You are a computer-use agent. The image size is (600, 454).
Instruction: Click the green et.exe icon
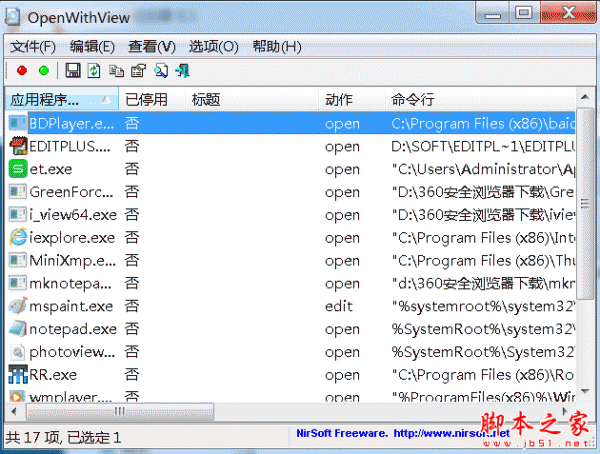point(18,169)
